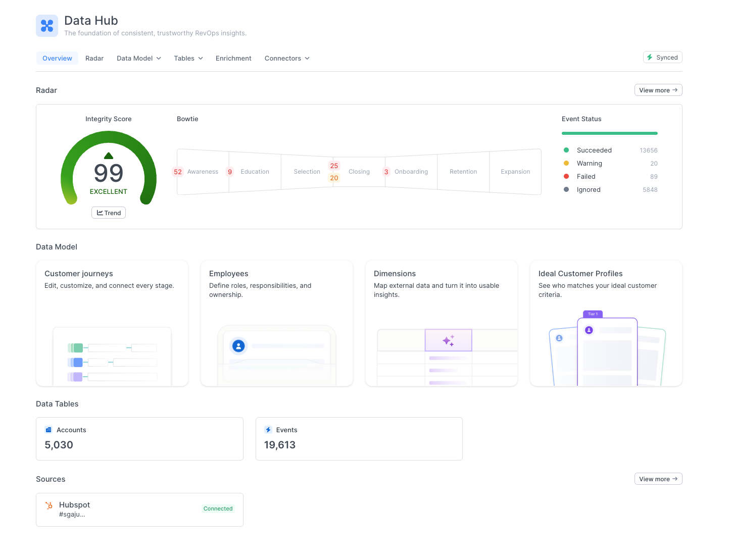This screenshot has height=560, width=732.
Task: Click the gauge pointer triangle above 99
Action: pyautogui.click(x=109, y=156)
